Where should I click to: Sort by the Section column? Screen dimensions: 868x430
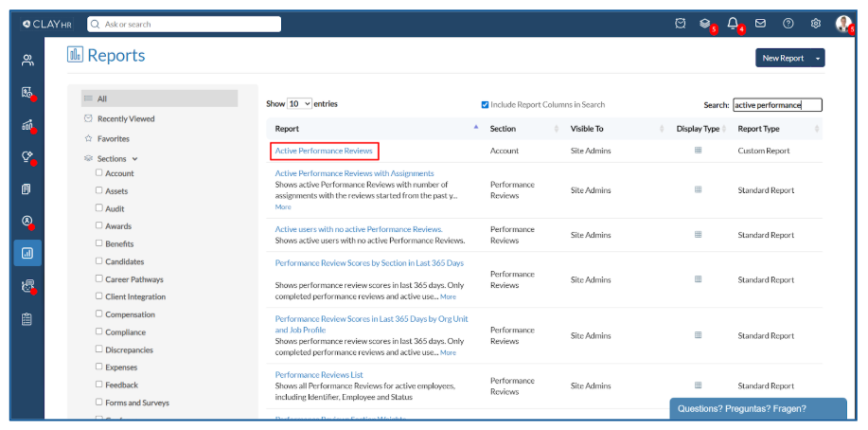pyautogui.click(x=522, y=129)
